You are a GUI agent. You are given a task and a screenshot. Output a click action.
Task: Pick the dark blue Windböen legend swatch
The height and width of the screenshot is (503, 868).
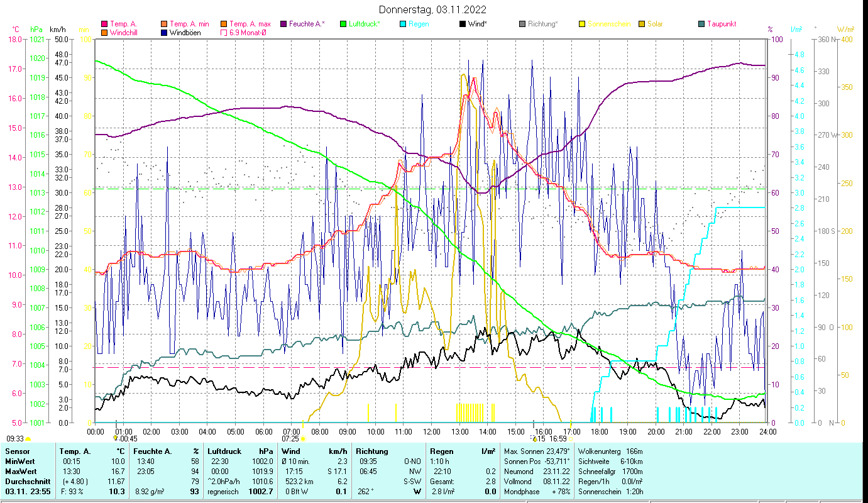[165, 33]
